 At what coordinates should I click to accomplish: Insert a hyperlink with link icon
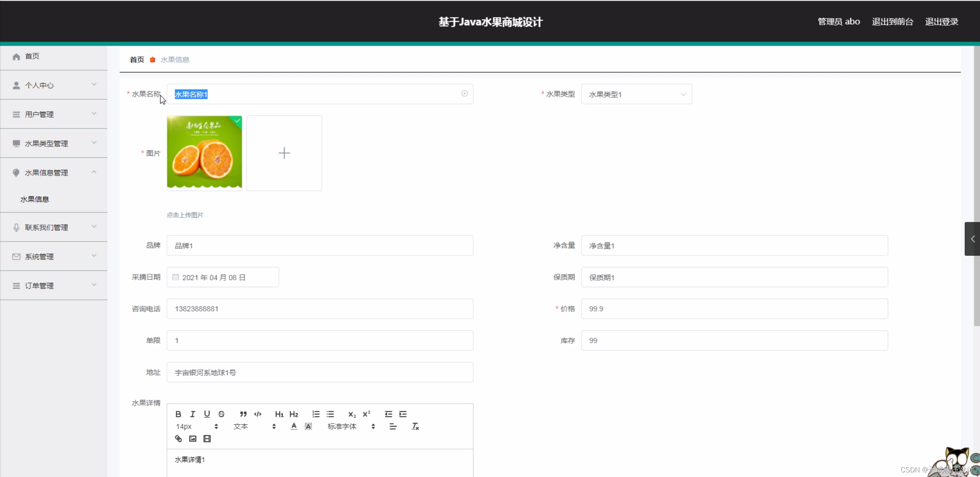click(178, 438)
